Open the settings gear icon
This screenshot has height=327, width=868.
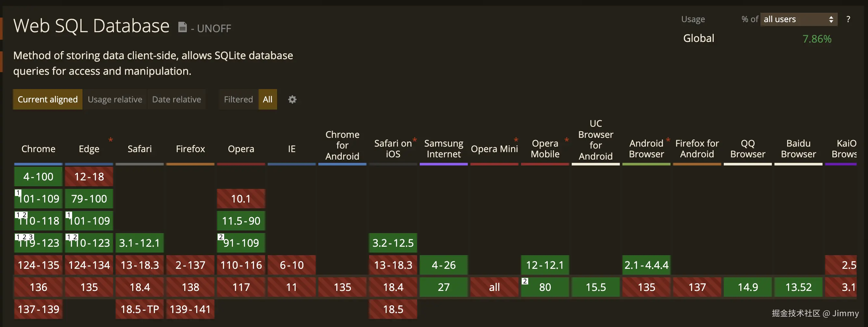[292, 99]
